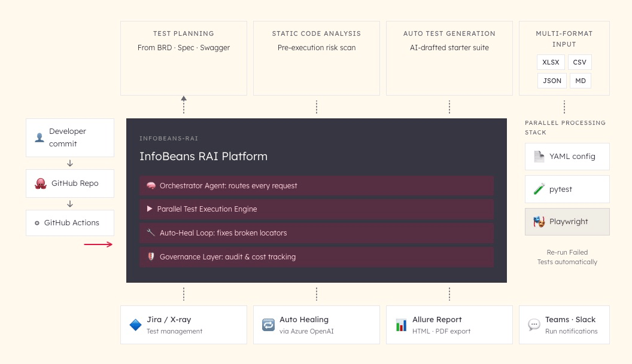Click the Auto Healing sync icon
This screenshot has width=632, height=364.
coord(268,325)
